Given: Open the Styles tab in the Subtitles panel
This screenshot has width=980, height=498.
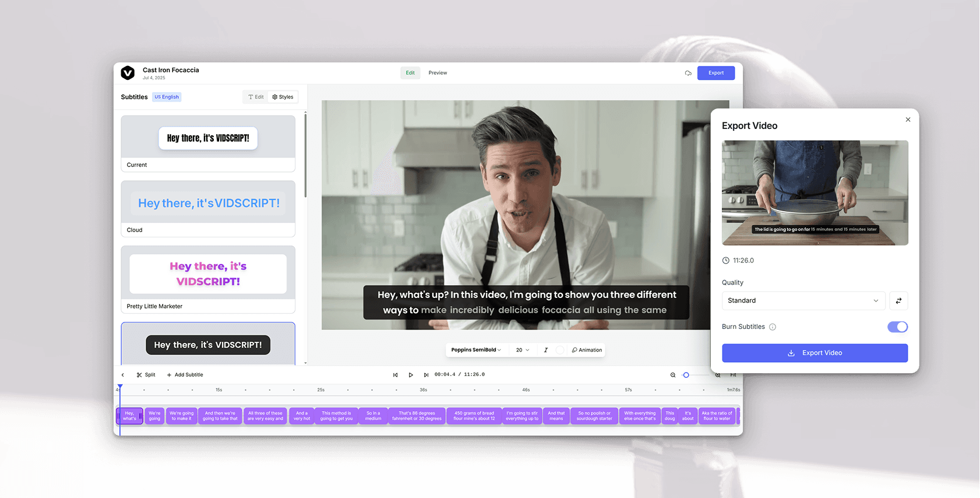Looking at the screenshot, I should [x=283, y=97].
